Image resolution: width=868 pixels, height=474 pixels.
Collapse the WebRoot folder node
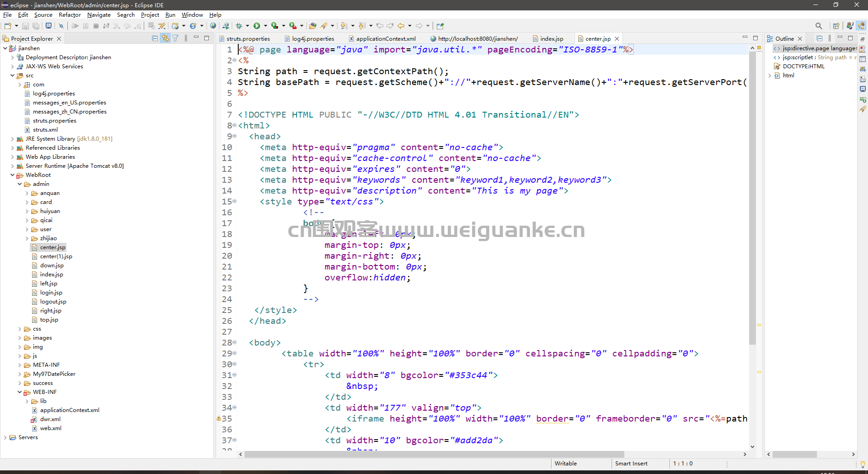tap(12, 175)
